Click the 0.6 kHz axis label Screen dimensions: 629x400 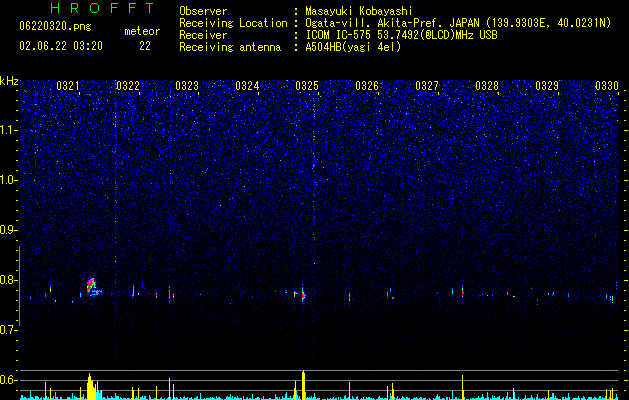pos(8,380)
